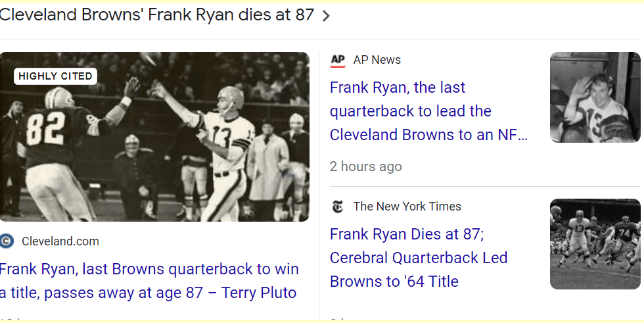The height and width of the screenshot is (323, 644).
Task: Open "Cleveland Browns' Frank Ryan dies at 87" heading
Action: 156,14
